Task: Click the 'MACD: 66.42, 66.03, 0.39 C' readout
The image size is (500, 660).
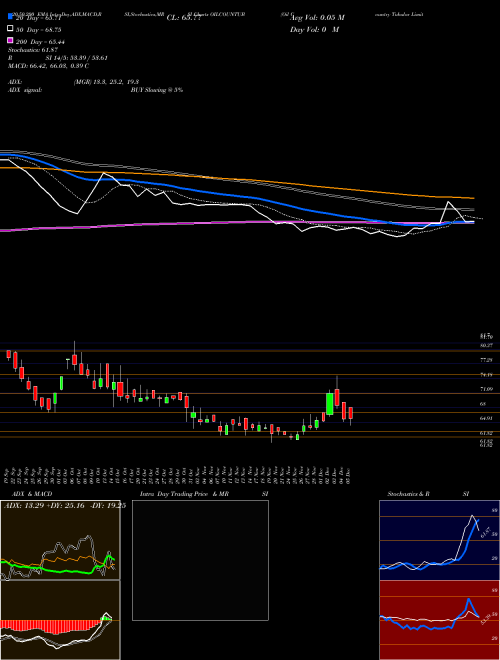Action: click(48, 66)
